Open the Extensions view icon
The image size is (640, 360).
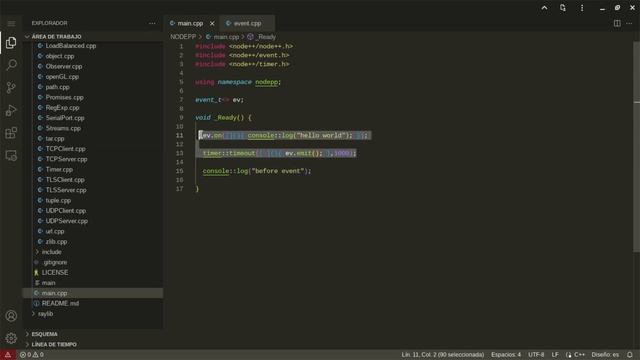(11, 133)
